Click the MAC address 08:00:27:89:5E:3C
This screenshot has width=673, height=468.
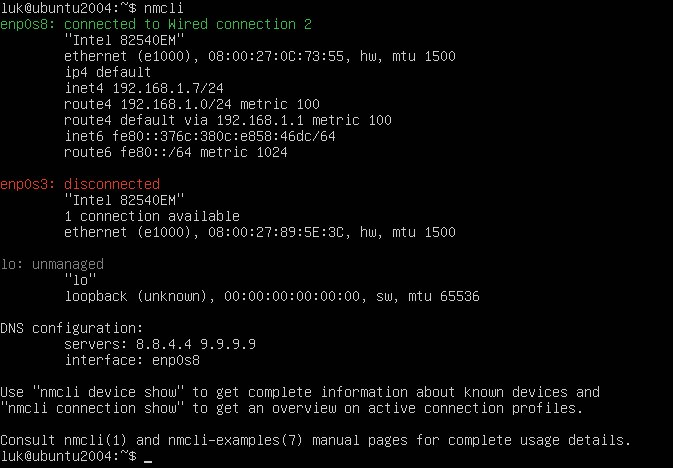[x=276, y=232]
